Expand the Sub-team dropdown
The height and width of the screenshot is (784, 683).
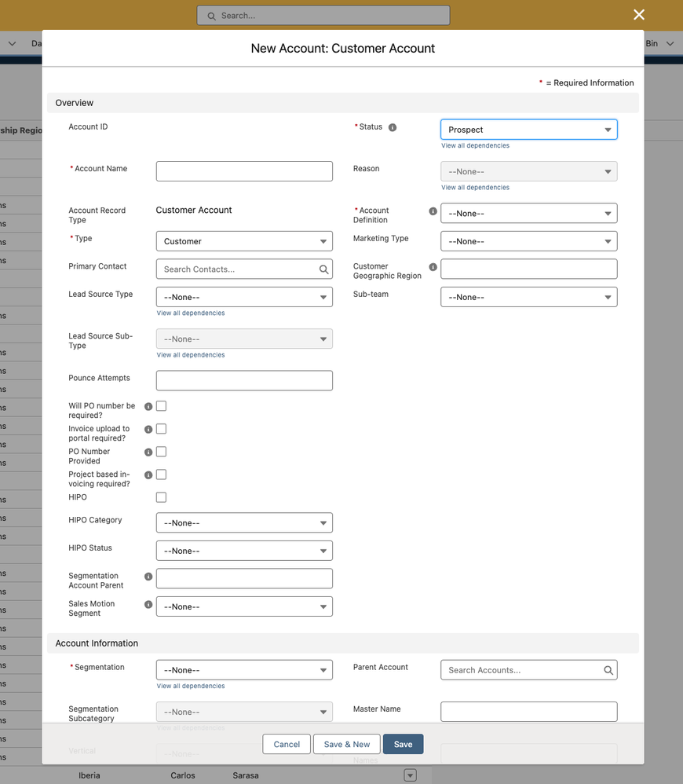[528, 297]
